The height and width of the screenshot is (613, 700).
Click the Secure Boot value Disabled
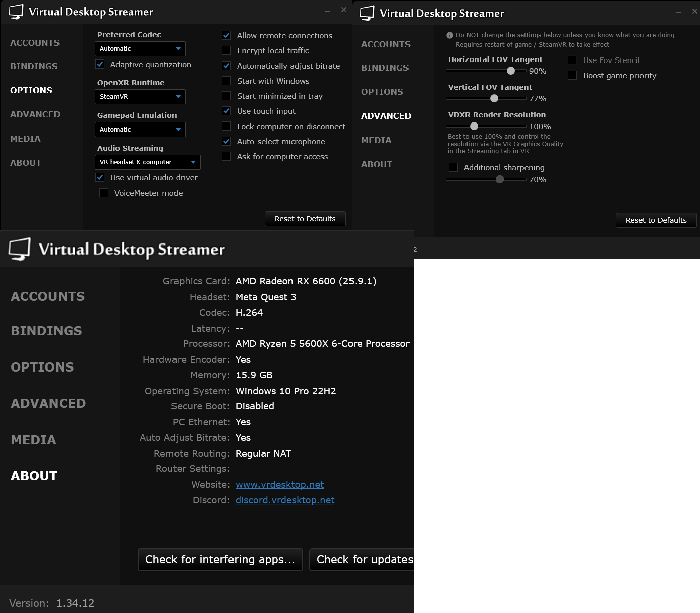click(255, 406)
